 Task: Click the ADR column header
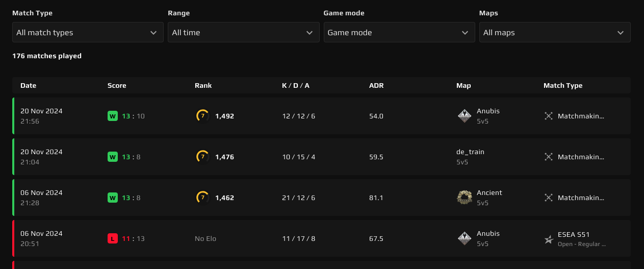coord(376,86)
